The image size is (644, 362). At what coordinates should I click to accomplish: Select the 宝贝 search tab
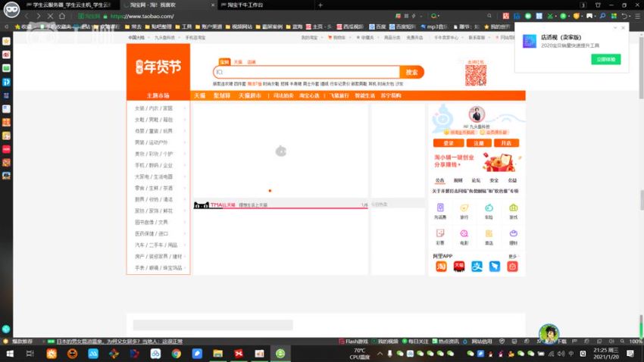pos(224,62)
